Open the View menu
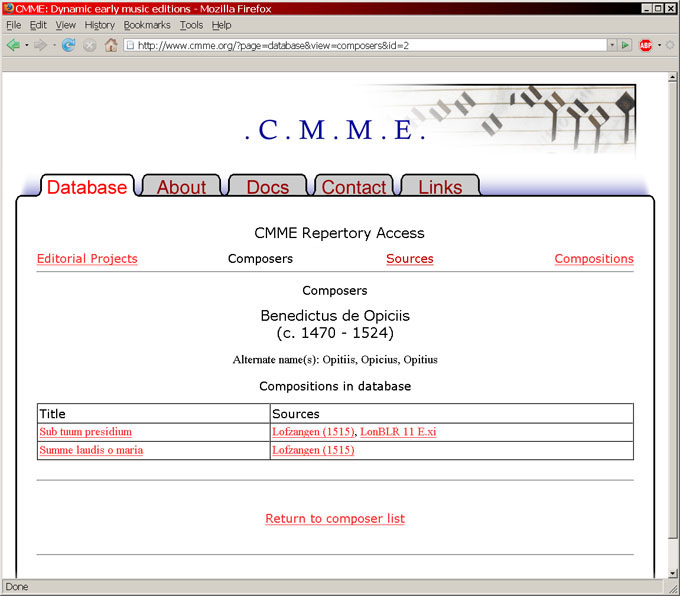This screenshot has height=596, width=680. 65,25
